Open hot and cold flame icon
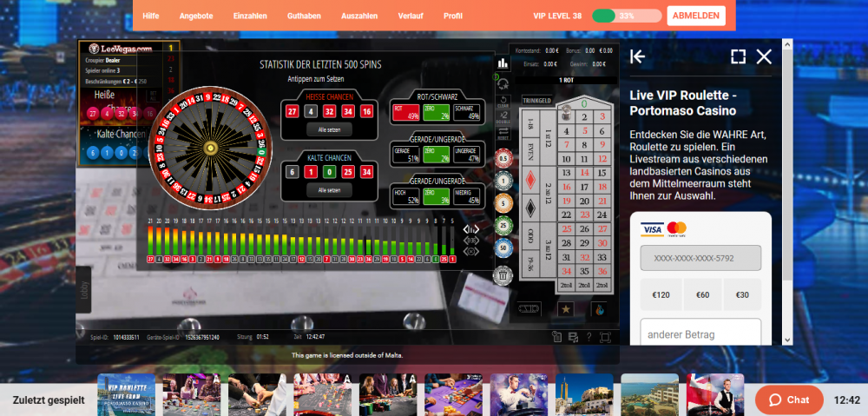This screenshot has height=416, width=868. [599, 309]
